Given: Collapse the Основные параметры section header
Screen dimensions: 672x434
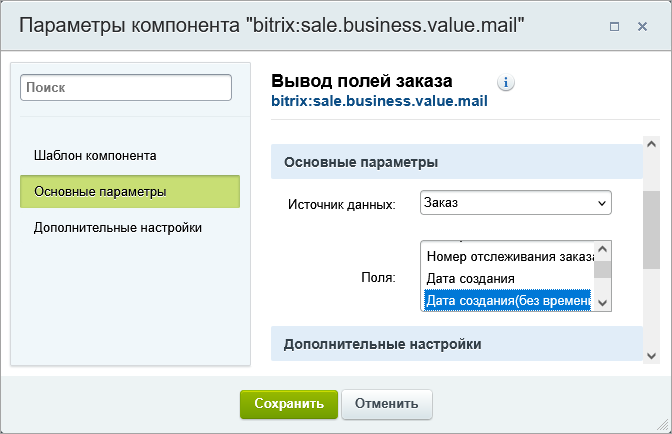Looking at the screenshot, I should pos(456,162).
